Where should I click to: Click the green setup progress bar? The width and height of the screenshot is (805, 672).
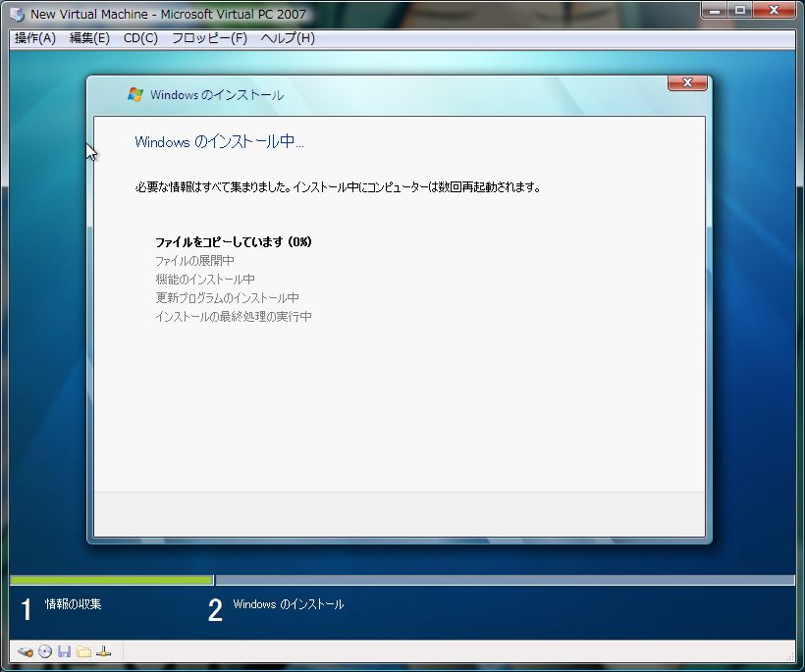111,580
